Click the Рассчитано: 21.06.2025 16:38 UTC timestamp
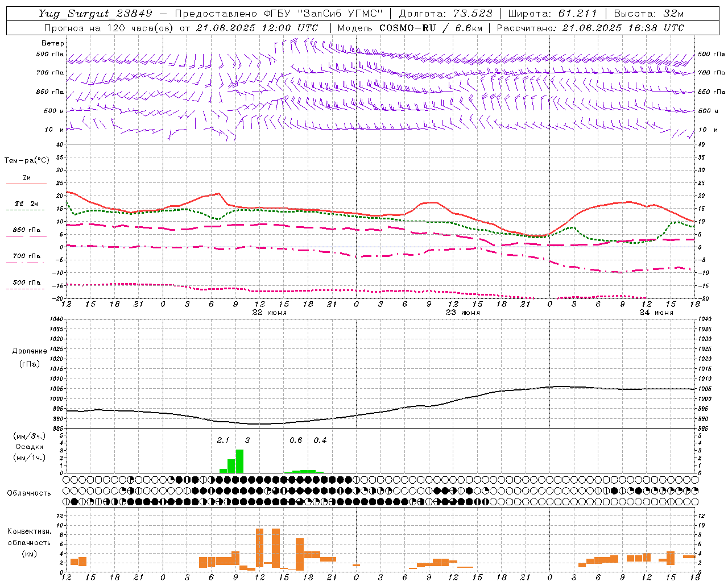This screenshot has width=728, height=582. tap(590, 28)
